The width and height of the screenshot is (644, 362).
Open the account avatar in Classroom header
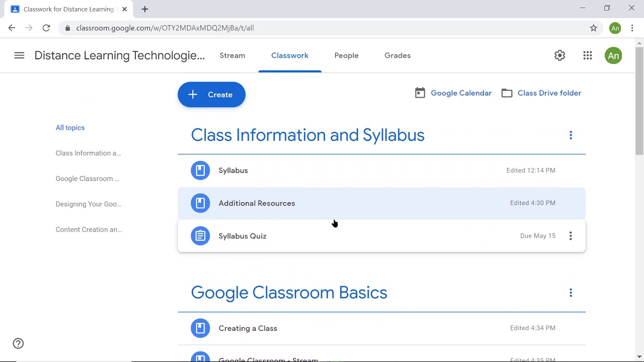pyautogui.click(x=613, y=55)
